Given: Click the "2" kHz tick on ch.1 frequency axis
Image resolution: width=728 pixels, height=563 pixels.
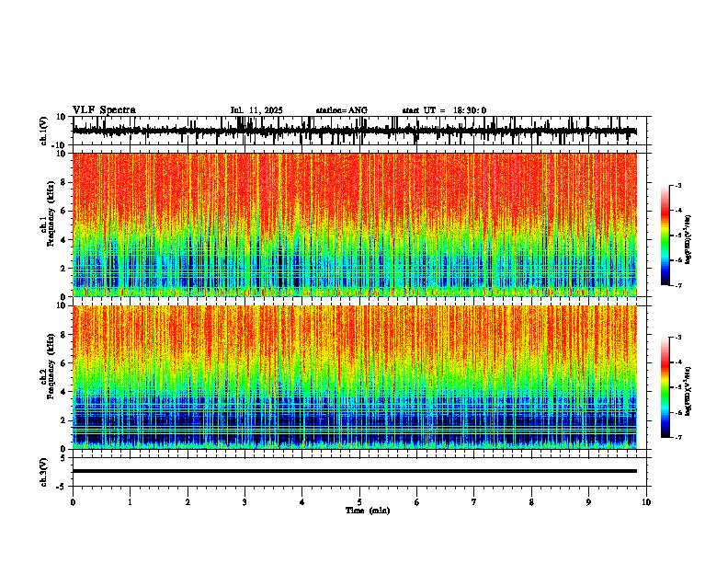Looking at the screenshot, I should [63, 269].
